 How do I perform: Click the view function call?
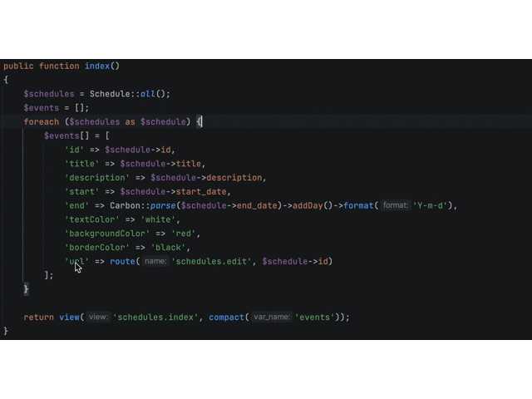[69, 318]
